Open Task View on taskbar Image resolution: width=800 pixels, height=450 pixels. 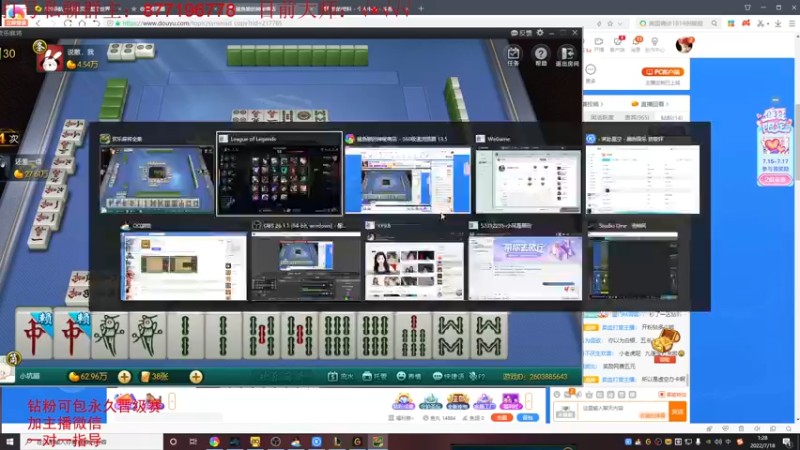tap(193, 442)
